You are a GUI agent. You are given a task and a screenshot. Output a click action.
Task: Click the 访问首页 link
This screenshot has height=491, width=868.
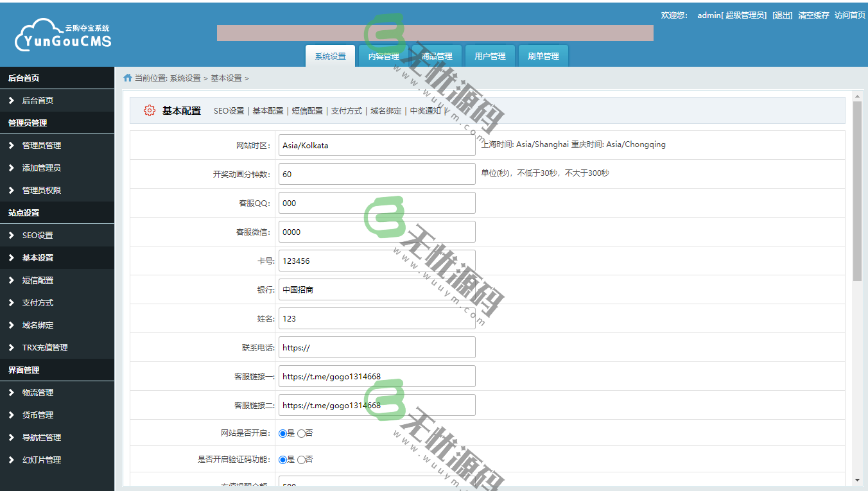click(x=849, y=15)
